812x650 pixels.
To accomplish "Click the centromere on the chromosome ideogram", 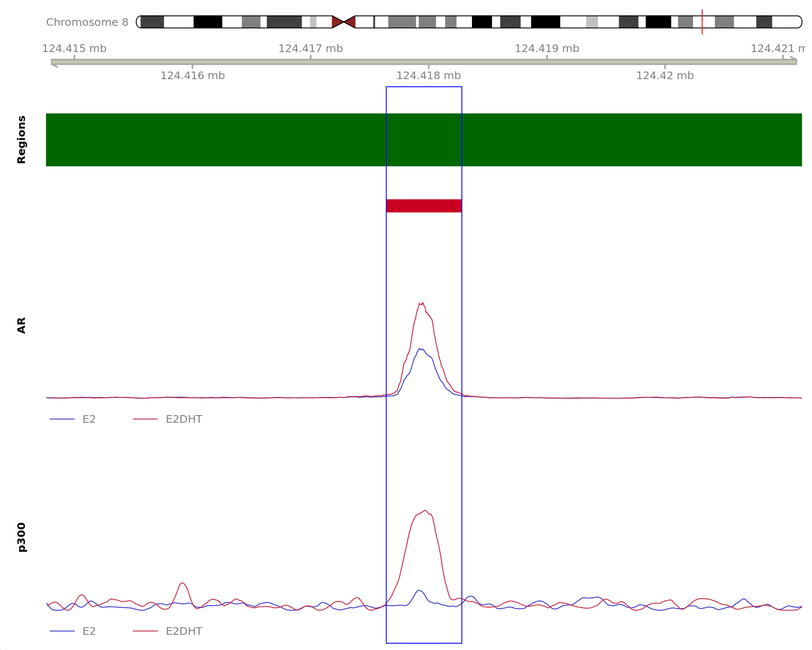I will coord(344,22).
